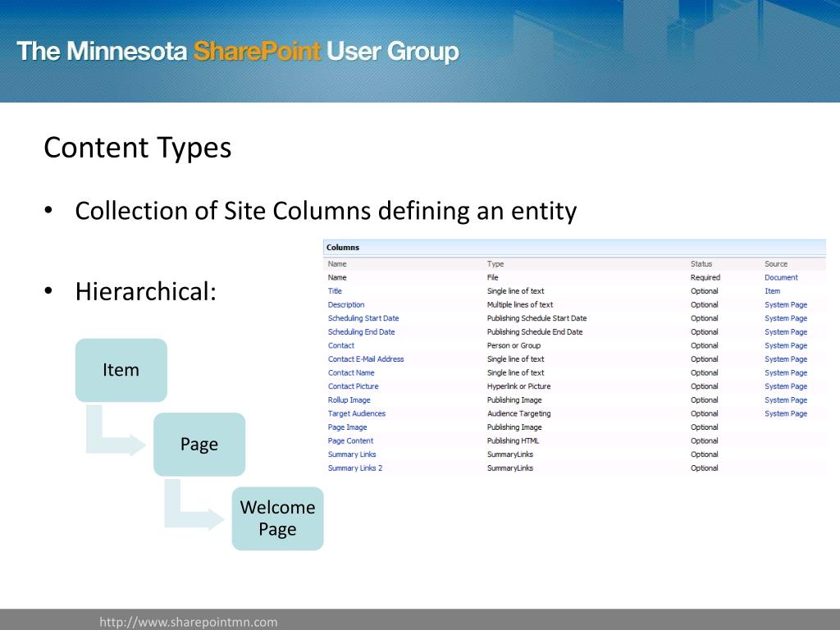840x630 pixels.
Task: Open the System Page source in Description row
Action: [786, 305]
